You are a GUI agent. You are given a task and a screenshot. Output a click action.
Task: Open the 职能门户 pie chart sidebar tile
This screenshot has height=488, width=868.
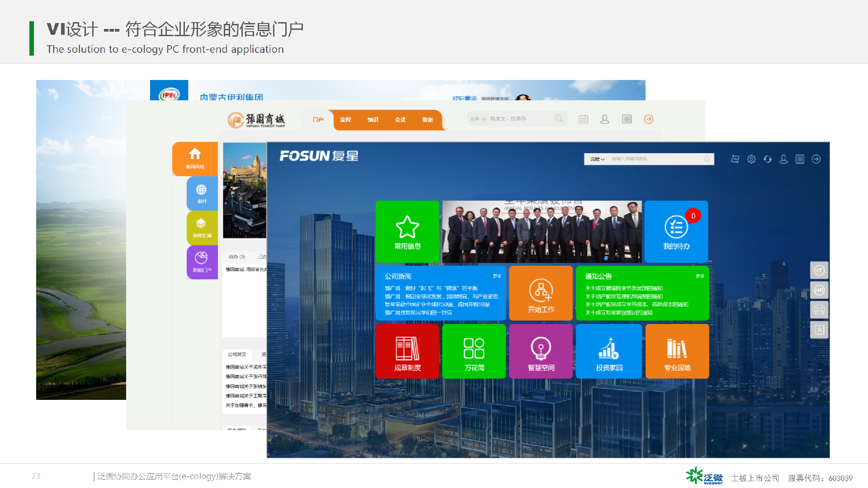[x=202, y=262]
